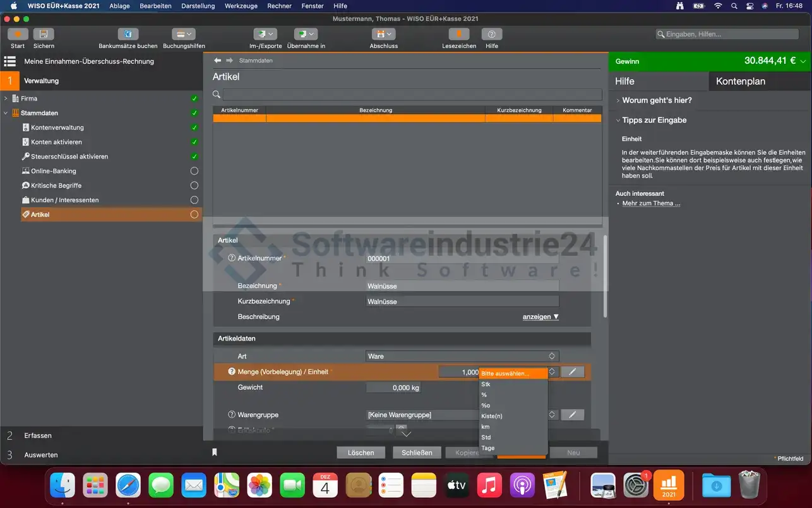Click the Hilfe question mark toolbar icon
This screenshot has width=812, height=508.
coord(492,34)
